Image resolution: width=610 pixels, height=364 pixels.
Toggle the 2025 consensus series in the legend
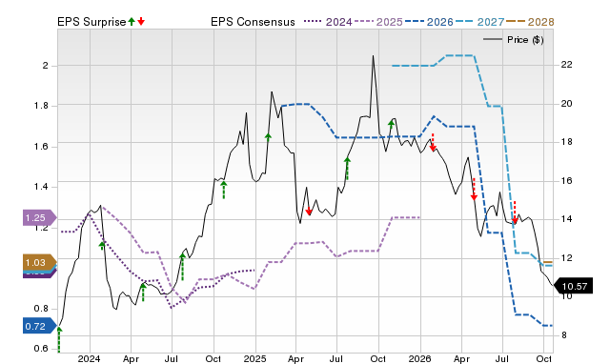tap(378, 22)
